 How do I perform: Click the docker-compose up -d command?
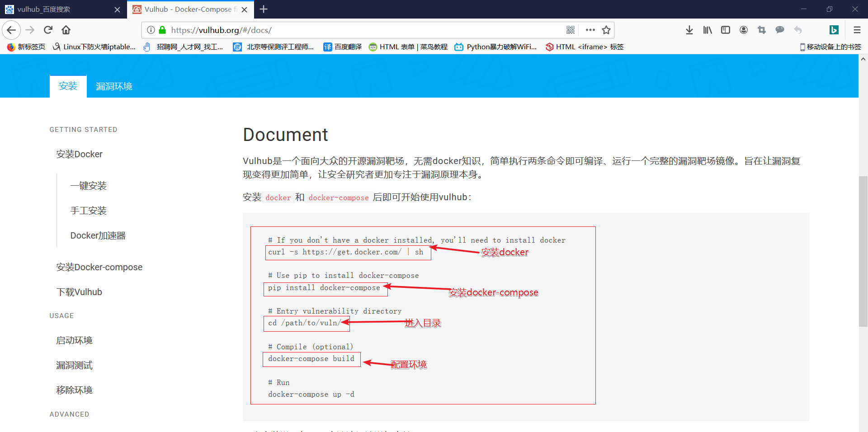click(x=311, y=394)
